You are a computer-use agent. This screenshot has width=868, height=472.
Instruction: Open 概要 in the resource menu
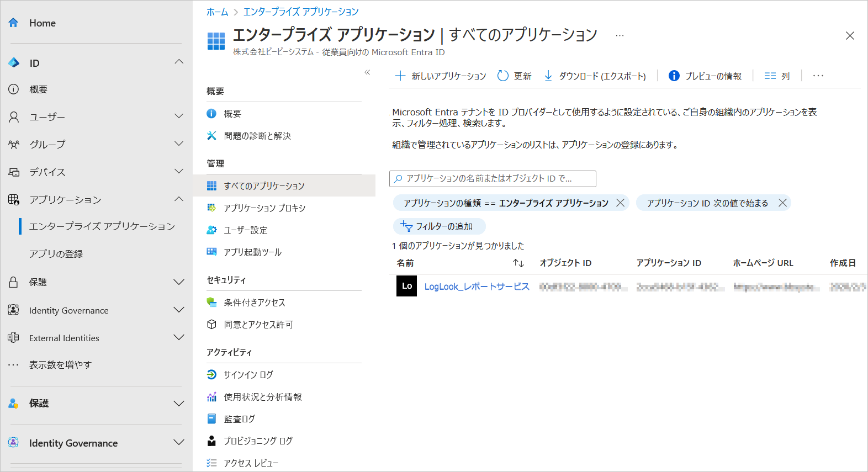[x=232, y=114]
